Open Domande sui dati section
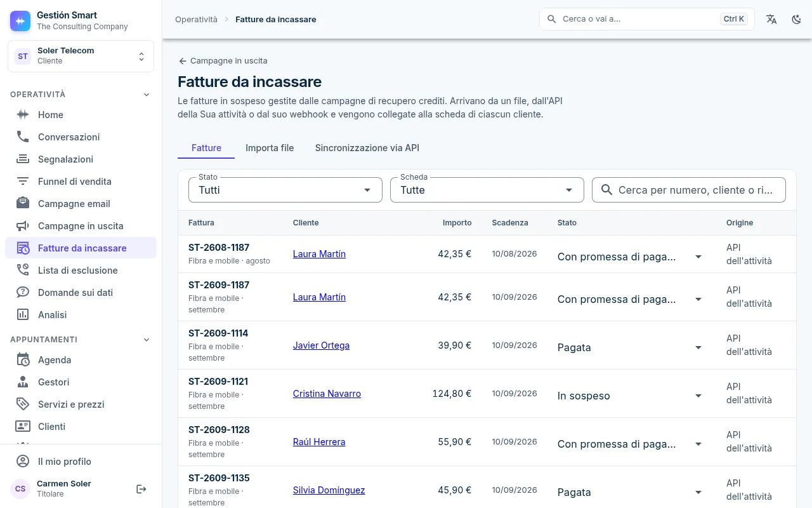Screen dimensions: 812x508 click(x=81, y=293)
